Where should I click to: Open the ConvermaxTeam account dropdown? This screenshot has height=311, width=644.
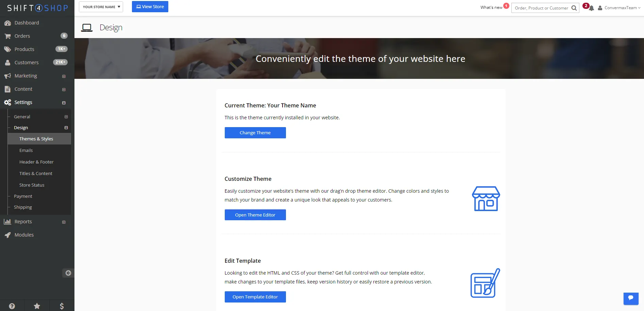click(620, 8)
